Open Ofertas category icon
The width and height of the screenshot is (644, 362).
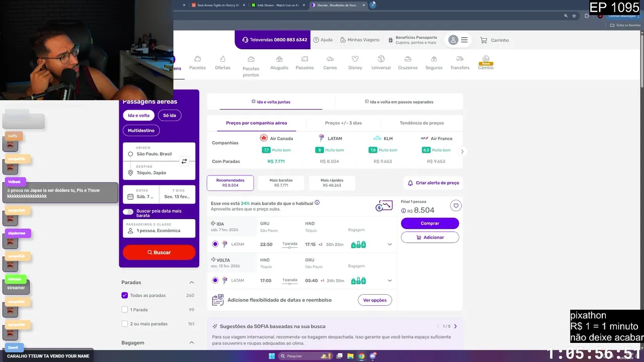pos(222,63)
